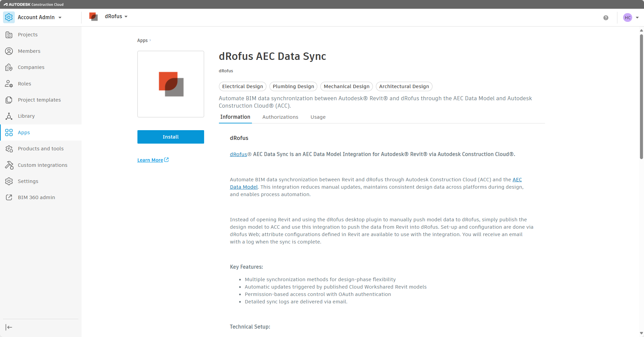Open the Companies building icon
The height and width of the screenshot is (337, 644).
pos(9,67)
